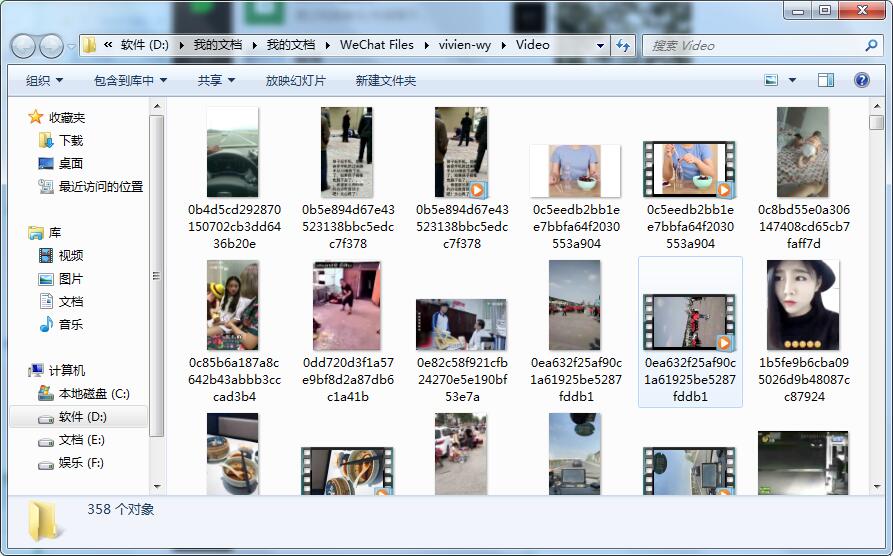
Task: Select video file 0c5eedb2bb1e with filmstrip
Action: tap(689, 169)
